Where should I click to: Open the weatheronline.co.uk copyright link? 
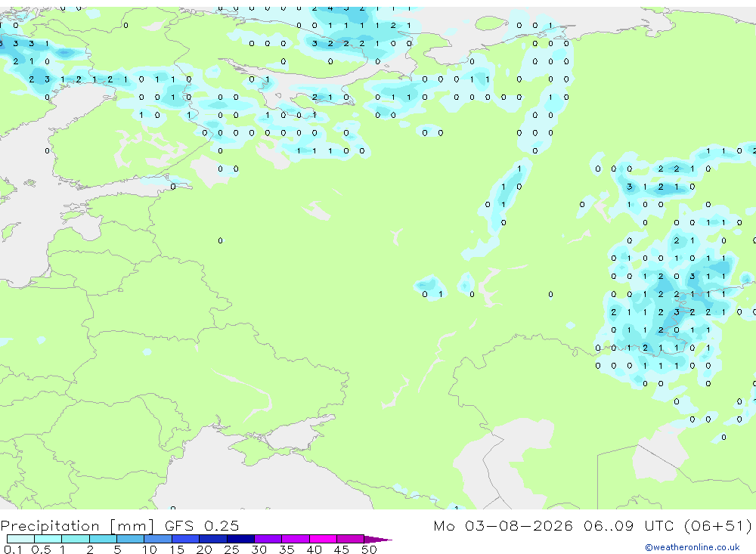tap(692, 547)
